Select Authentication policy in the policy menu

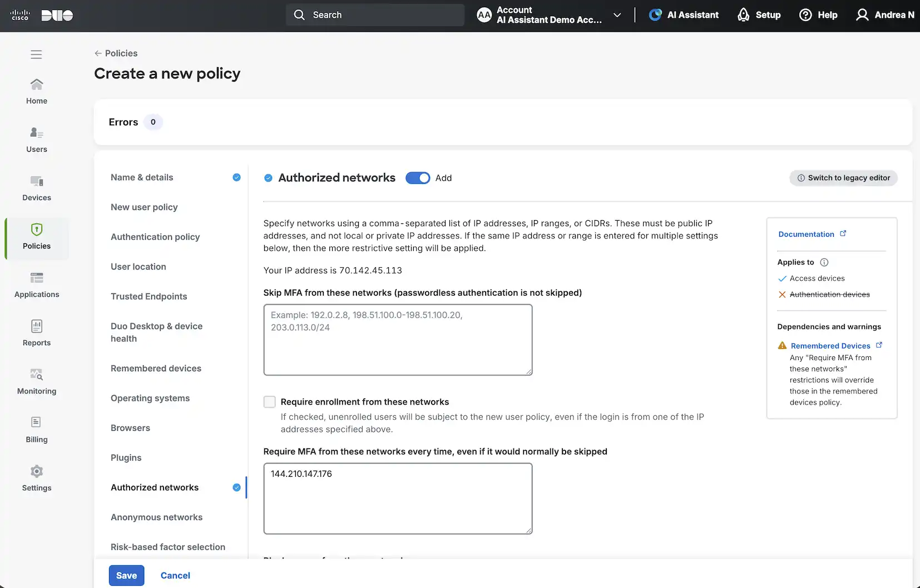tap(155, 237)
